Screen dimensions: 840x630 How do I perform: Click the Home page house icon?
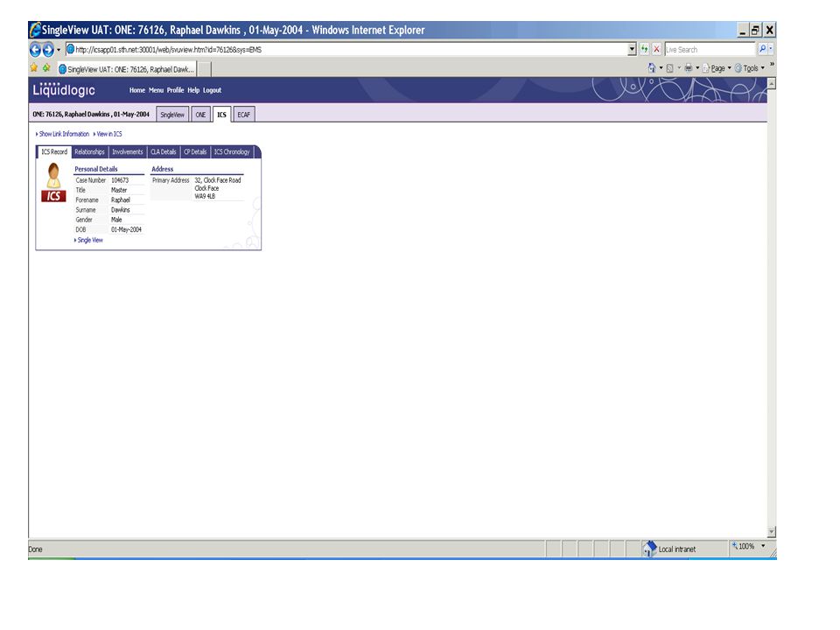pyautogui.click(x=651, y=68)
